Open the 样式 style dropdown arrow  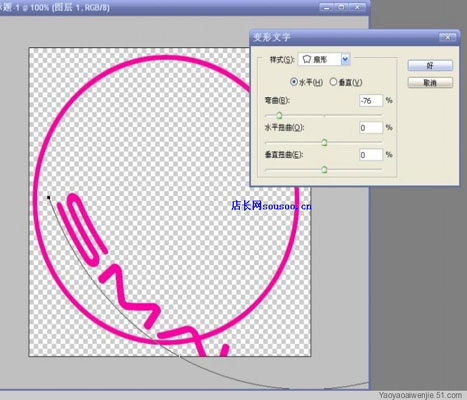(345, 60)
